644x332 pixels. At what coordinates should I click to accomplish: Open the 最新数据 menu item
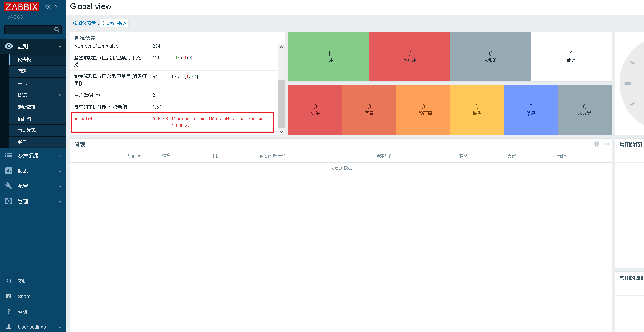tap(37, 107)
